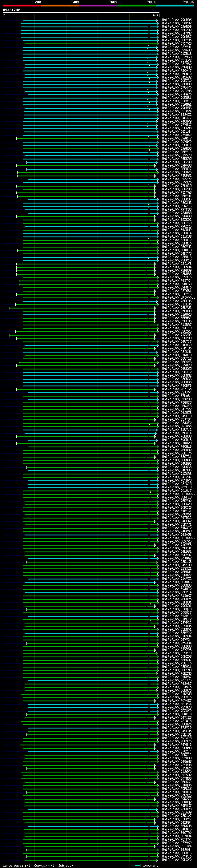
Task: Select the UniRef100_C4D0K9 label
Action: point(176,345)
